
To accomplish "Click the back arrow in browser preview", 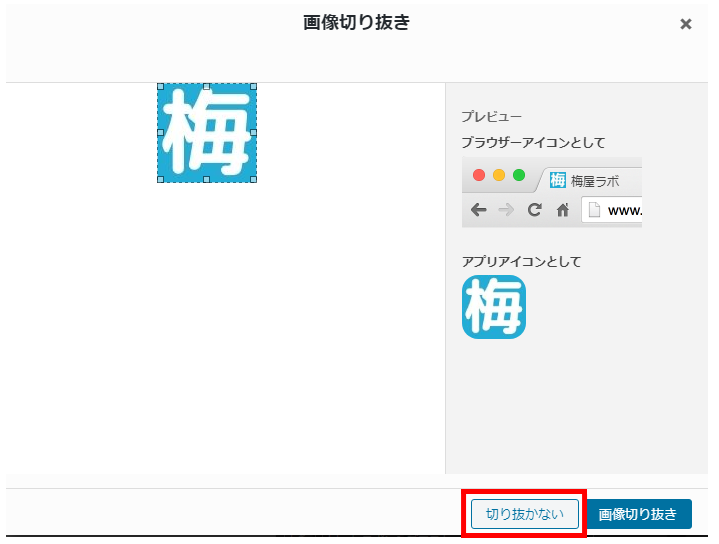I will pos(479,210).
